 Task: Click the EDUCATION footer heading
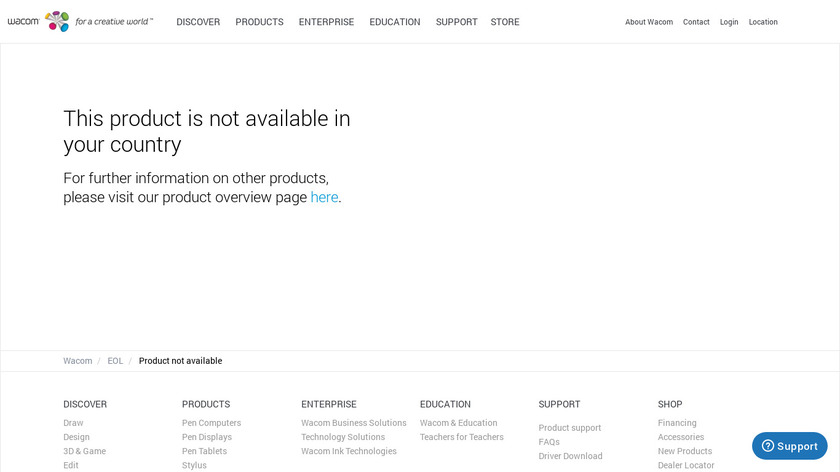click(x=445, y=404)
